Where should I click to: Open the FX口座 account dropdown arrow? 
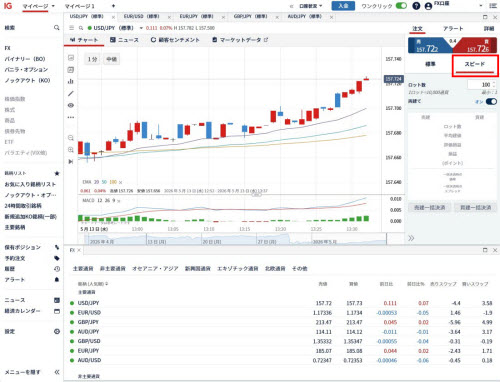(481, 6)
